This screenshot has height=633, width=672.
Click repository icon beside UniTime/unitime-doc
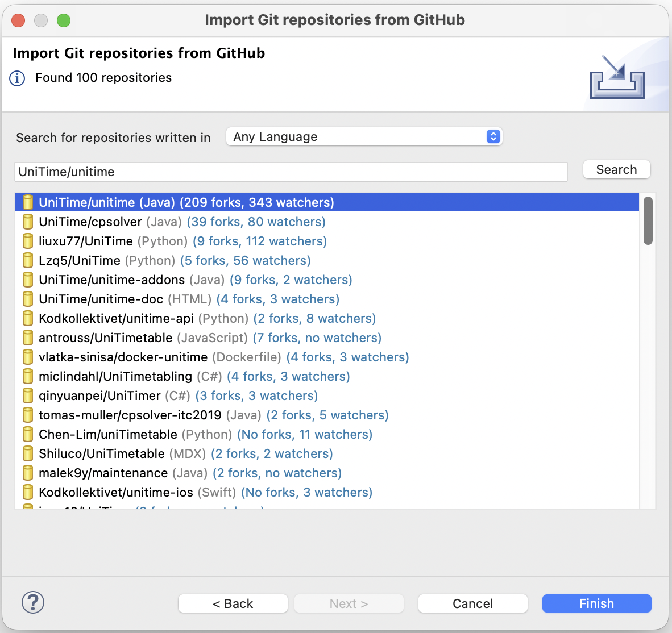(x=28, y=298)
